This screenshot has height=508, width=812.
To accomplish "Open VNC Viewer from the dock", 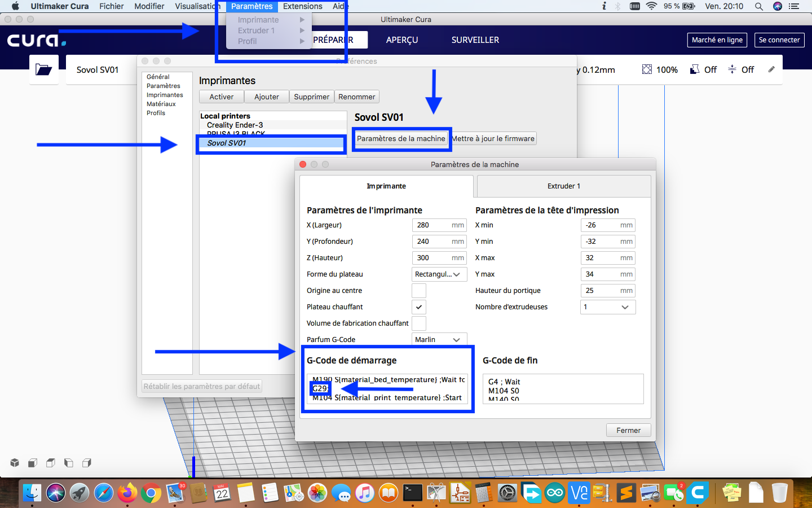I will tap(579, 493).
